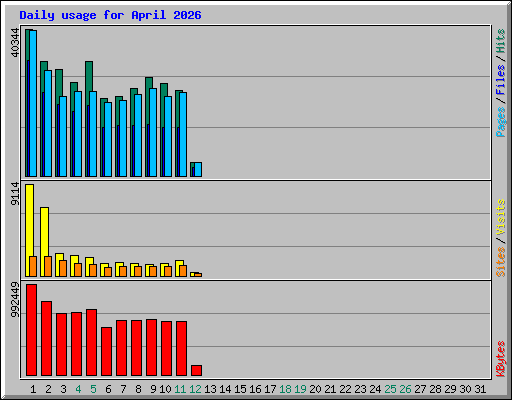Click the Sites legend label

click(x=500, y=262)
